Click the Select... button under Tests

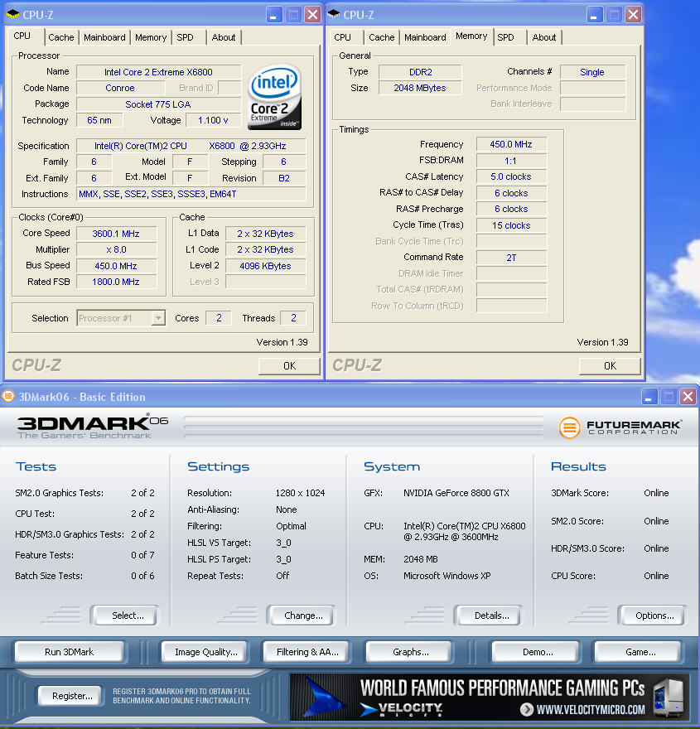coord(124,616)
